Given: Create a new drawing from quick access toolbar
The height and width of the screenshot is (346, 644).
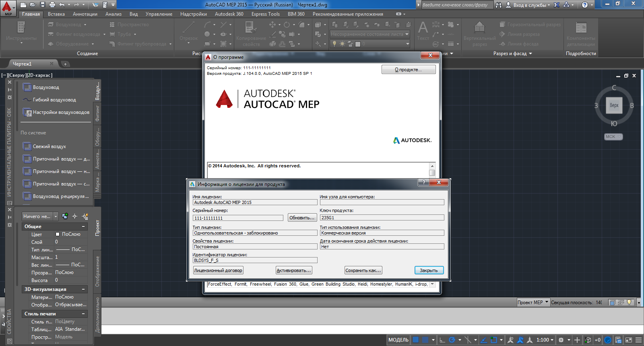Looking at the screenshot, I should 24,5.
